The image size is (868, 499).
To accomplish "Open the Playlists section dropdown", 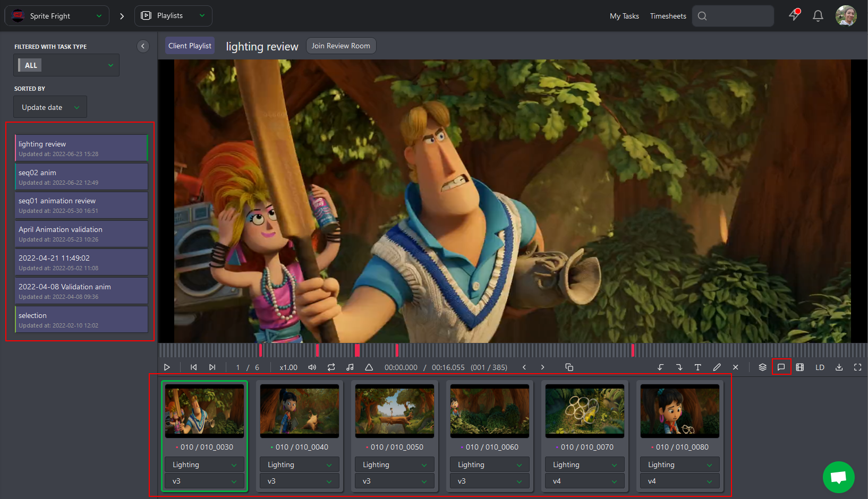I will point(173,16).
